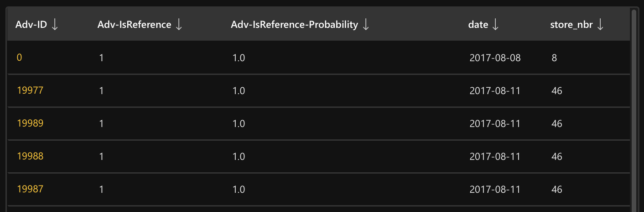Open record with Adv-ID 0
The image size is (644, 212).
pyautogui.click(x=19, y=58)
